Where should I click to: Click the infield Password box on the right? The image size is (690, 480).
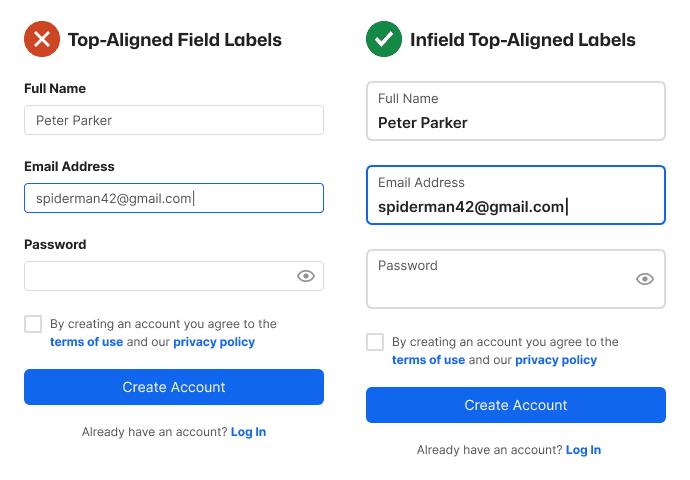pos(516,279)
